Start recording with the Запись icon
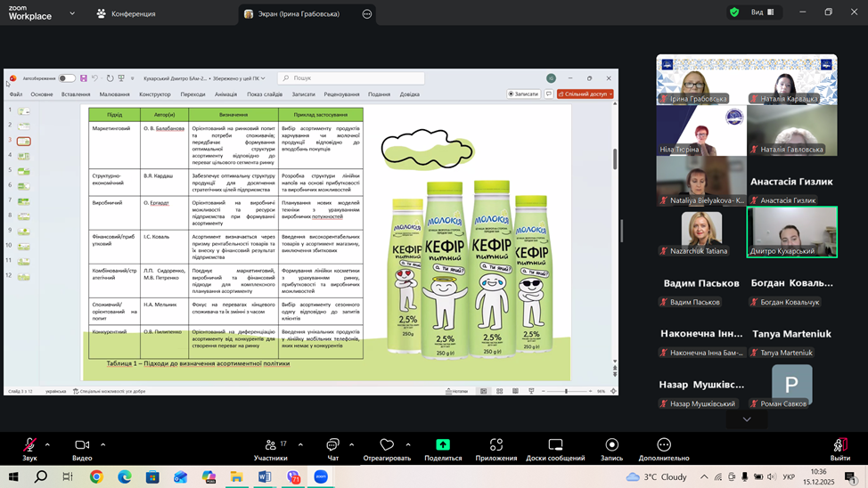 [x=611, y=445]
